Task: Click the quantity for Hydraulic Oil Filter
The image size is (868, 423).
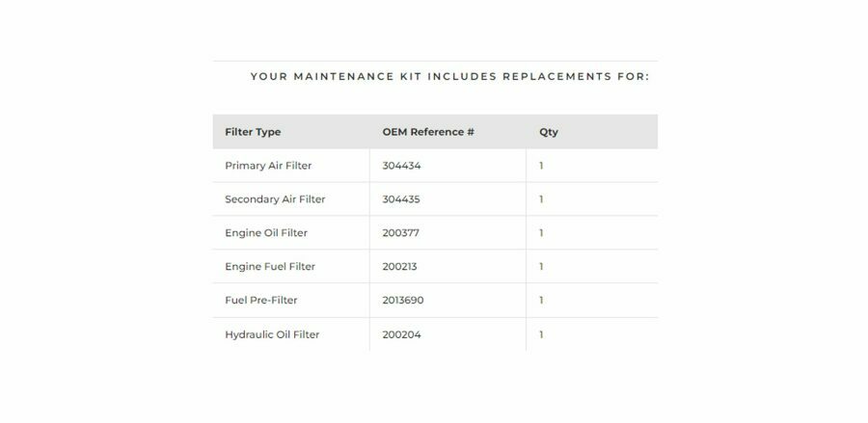Action: coord(541,334)
